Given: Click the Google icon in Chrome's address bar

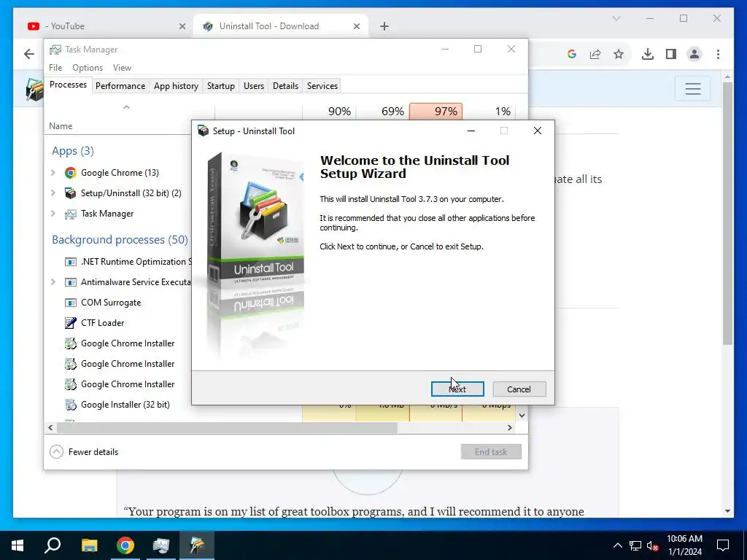Looking at the screenshot, I should point(572,54).
